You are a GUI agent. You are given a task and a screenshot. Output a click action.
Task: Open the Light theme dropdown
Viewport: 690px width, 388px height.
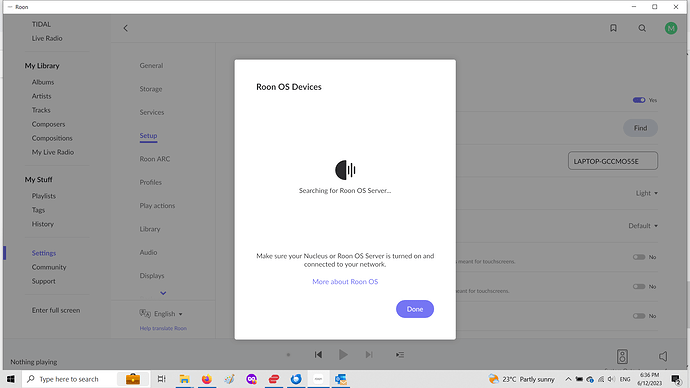coord(646,193)
